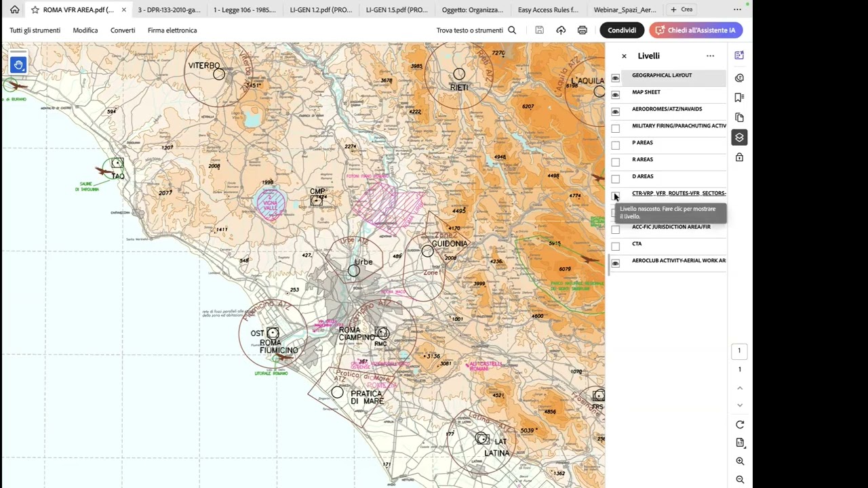868x488 pixels.
Task: Switch to the Webinar_Spazi_Aer tab
Action: [625, 9]
